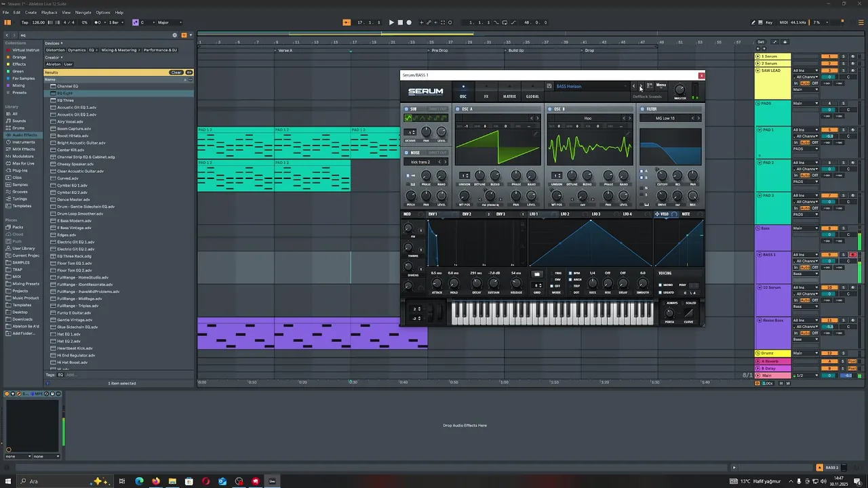
Task: Start playback with the transport Play button
Action: (x=391, y=22)
